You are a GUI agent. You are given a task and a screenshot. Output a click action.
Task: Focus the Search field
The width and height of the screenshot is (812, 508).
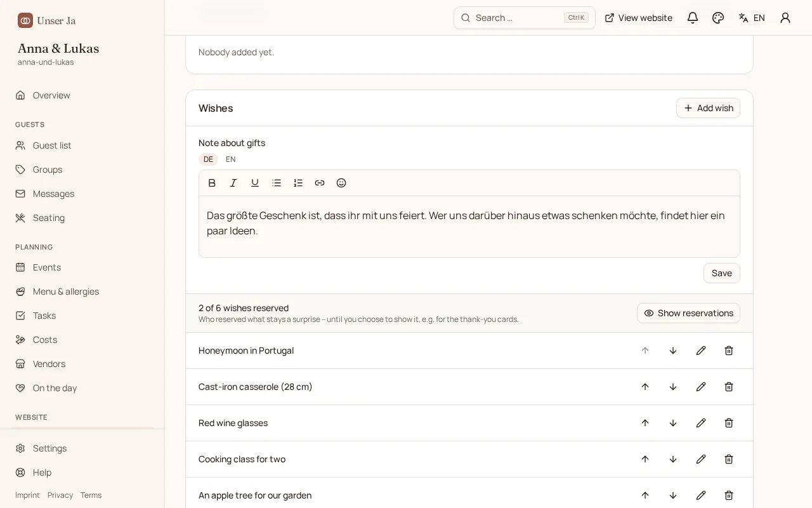525,18
